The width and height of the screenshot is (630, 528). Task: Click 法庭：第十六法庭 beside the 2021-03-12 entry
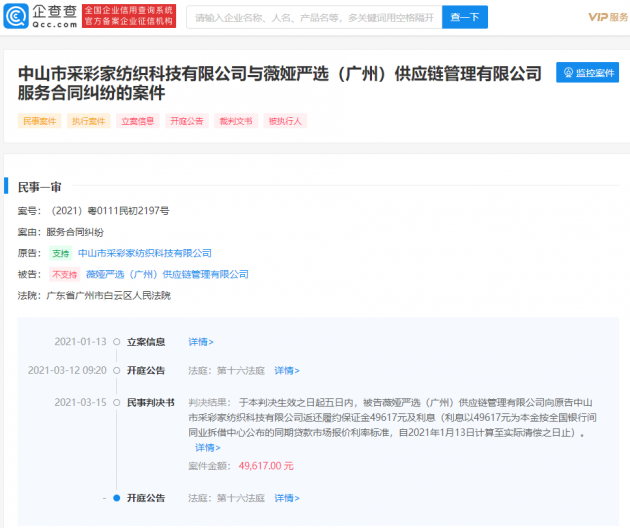point(227,370)
